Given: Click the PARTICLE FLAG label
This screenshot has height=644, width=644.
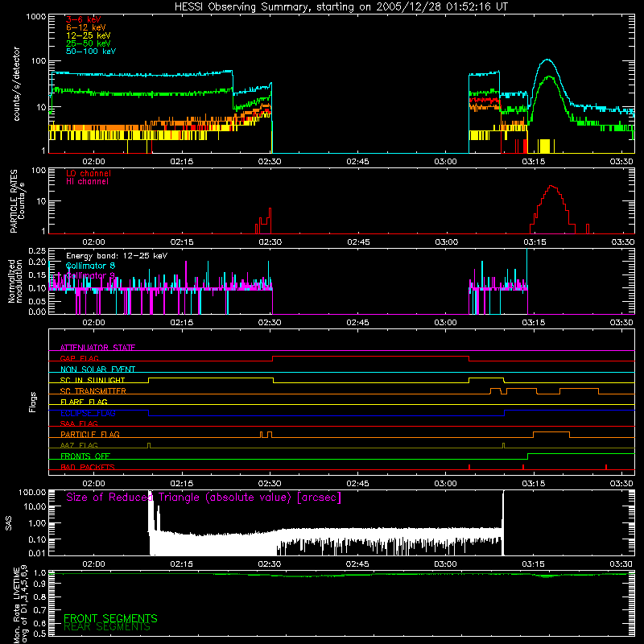Looking at the screenshot, I should coord(90,434).
